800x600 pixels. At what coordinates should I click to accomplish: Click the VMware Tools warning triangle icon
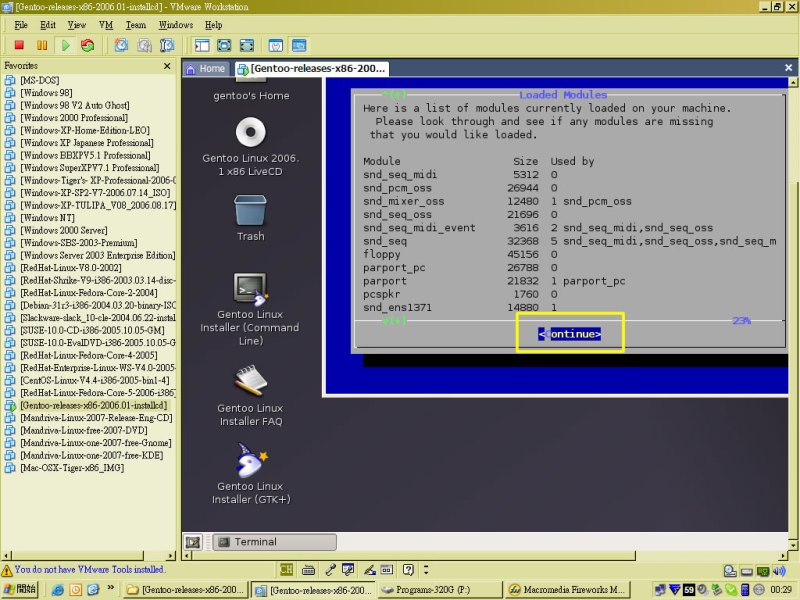pos(7,570)
